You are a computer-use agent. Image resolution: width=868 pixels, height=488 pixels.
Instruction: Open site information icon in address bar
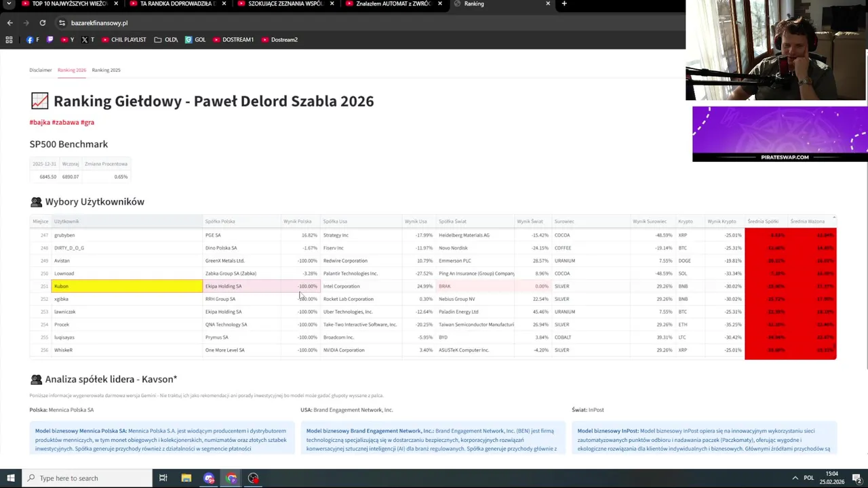click(62, 23)
